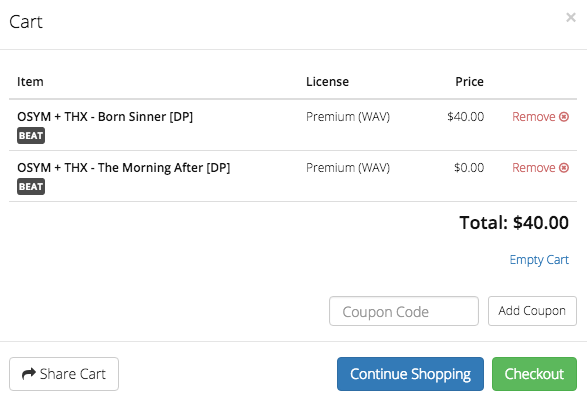Select the OSYM + THX - The Morning After [DP] title
587x400 pixels.
pos(124,168)
